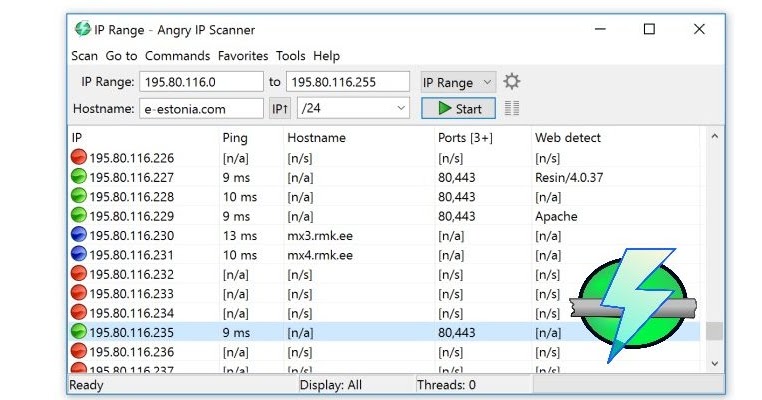Open the Commands menu

[177, 56]
